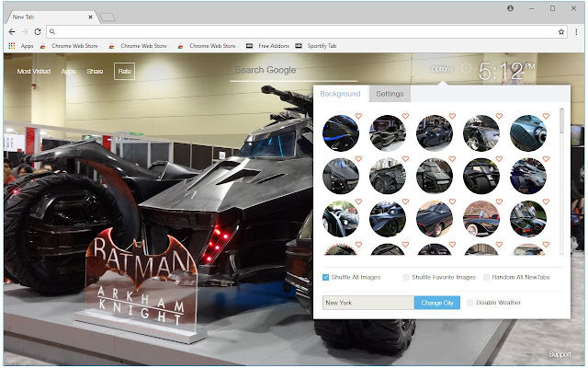The image size is (588, 368).
Task: Click the browser address bar
Action: pyautogui.click(x=306, y=32)
